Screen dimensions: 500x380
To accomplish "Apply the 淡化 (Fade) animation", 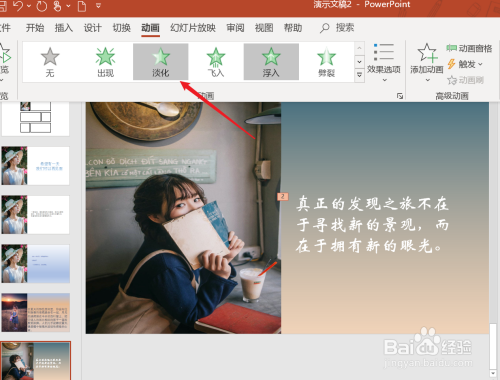I will coord(161,62).
